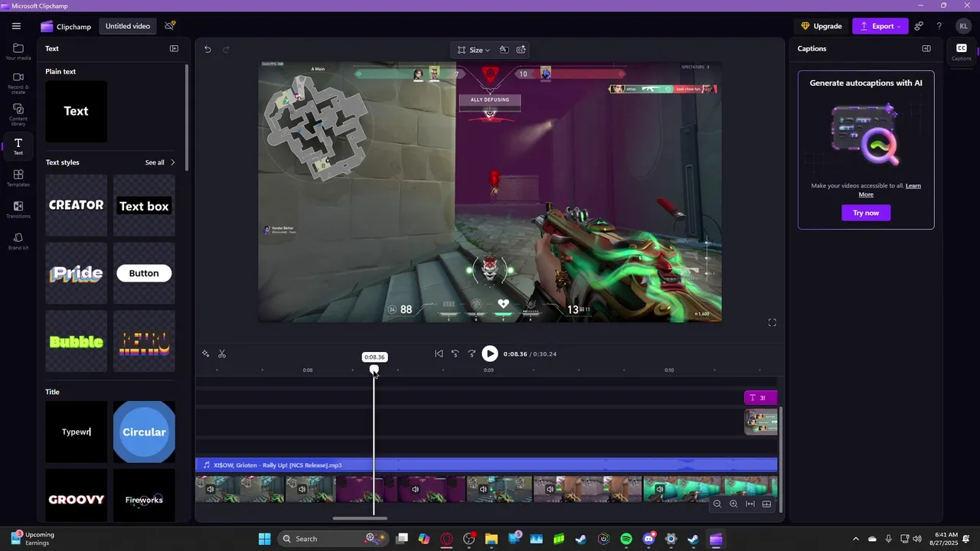Open the Captions tab on right sidebar
Screen dimensions: 980x551
click(962, 52)
